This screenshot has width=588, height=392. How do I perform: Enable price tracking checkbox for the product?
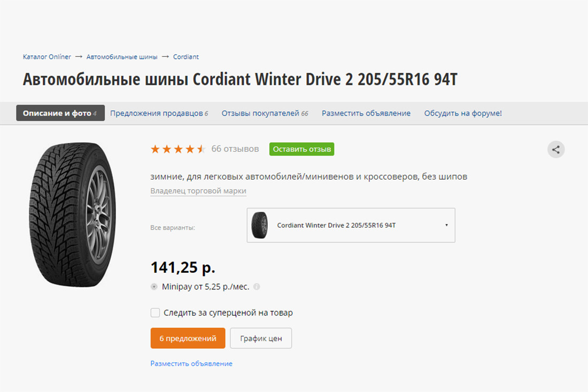(155, 312)
